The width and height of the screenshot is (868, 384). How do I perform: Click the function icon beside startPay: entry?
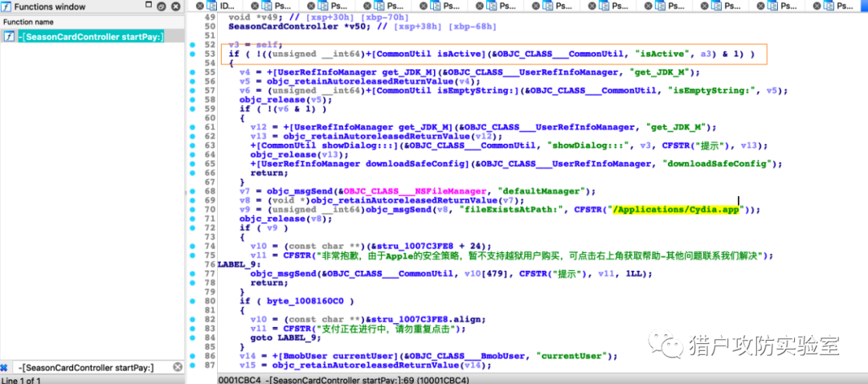pyautogui.click(x=8, y=37)
